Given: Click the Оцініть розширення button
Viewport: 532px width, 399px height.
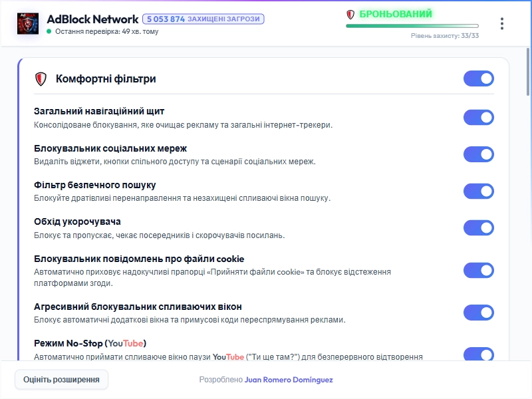Looking at the screenshot, I should [x=61, y=379].
